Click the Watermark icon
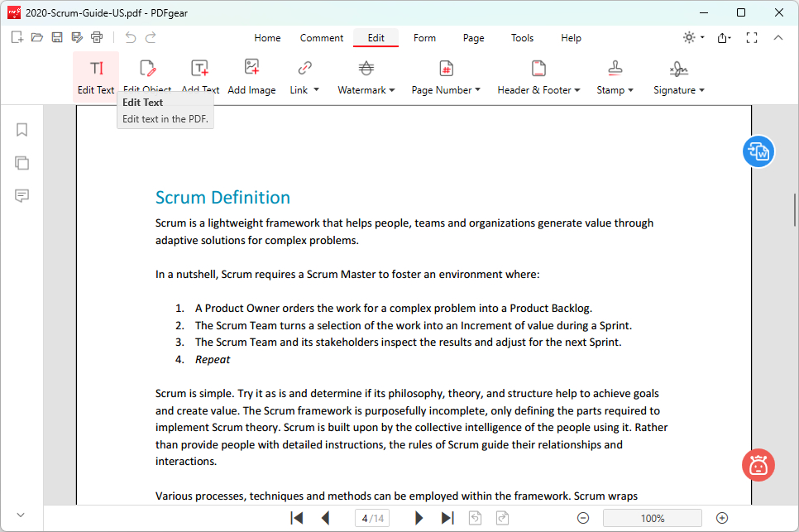Screen dimensions: 799x532 (366, 68)
